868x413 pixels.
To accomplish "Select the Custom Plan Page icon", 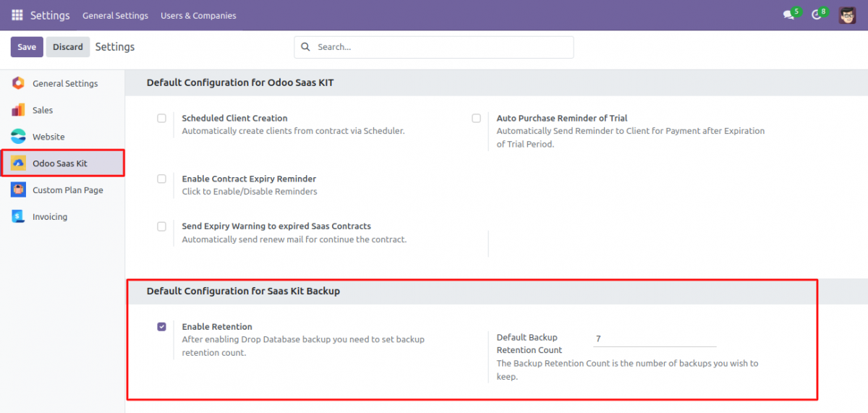I will [18, 190].
